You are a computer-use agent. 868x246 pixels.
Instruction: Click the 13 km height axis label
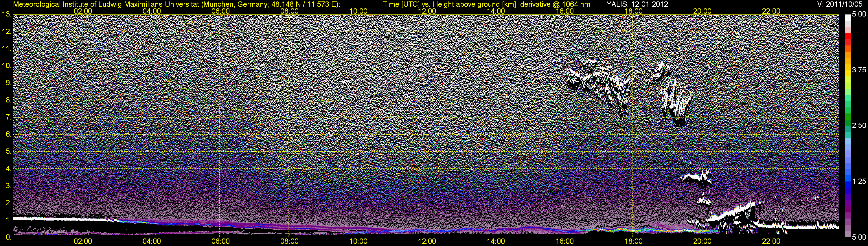pos(6,14)
